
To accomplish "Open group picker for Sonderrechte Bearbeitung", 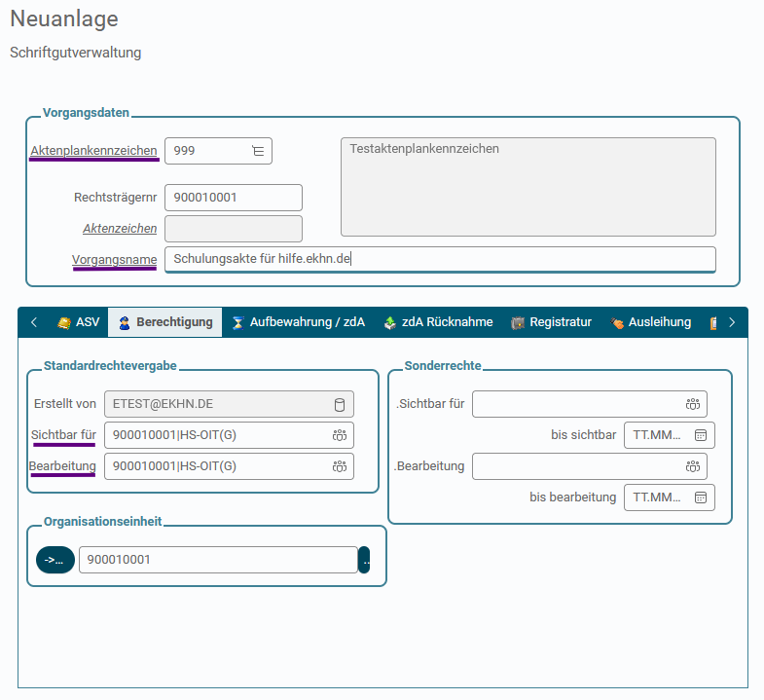I will point(693,466).
